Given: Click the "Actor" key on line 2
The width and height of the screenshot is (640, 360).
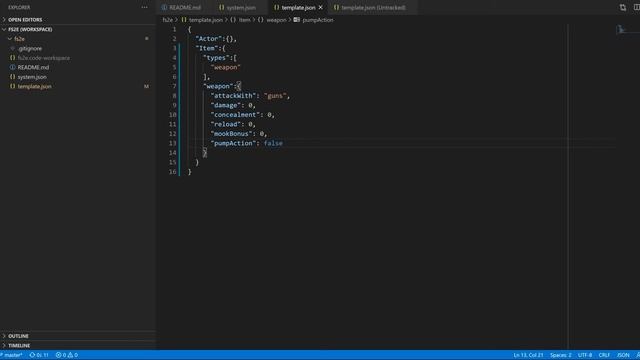Looking at the screenshot, I should [209, 39].
